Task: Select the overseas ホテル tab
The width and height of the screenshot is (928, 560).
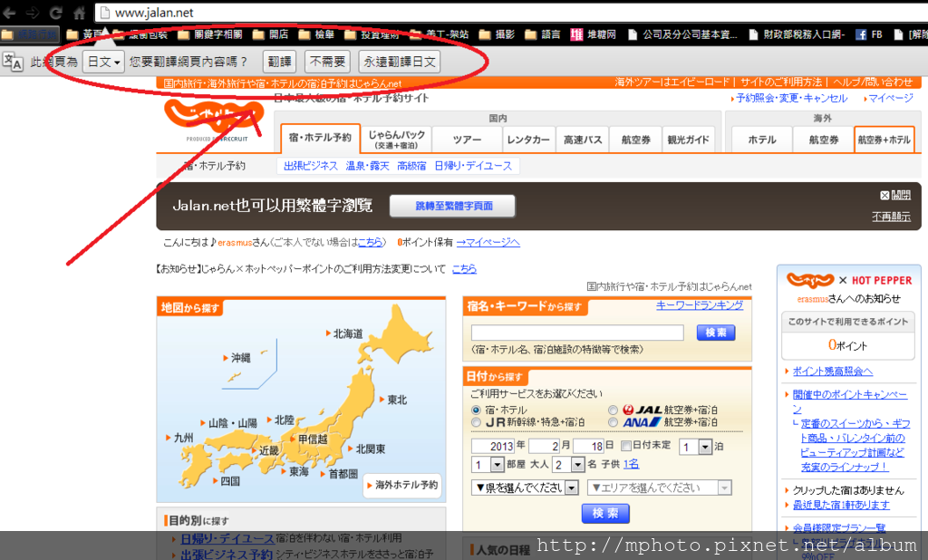Action: tap(761, 140)
